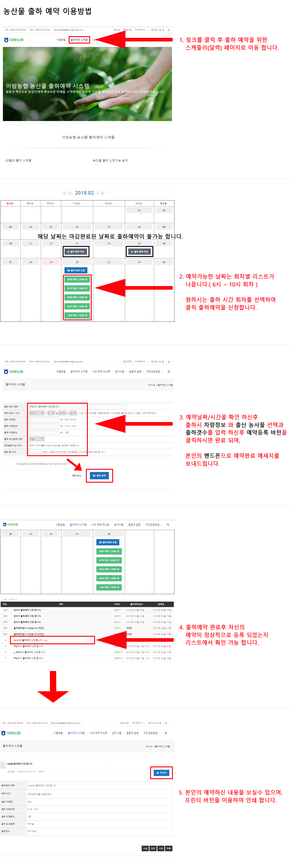Viewport: 290px width, 868px height.
Task: Click the 수정 edit button
Action: pos(145,848)
